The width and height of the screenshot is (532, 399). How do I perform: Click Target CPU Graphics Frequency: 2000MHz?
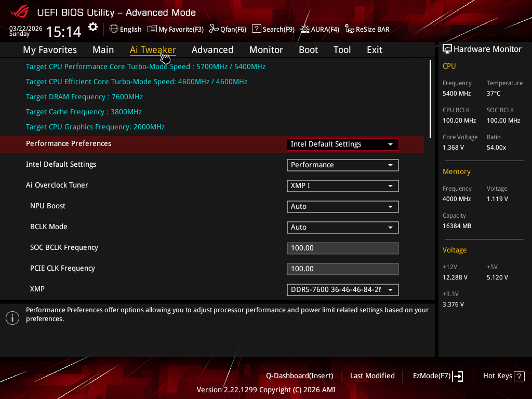pos(96,127)
